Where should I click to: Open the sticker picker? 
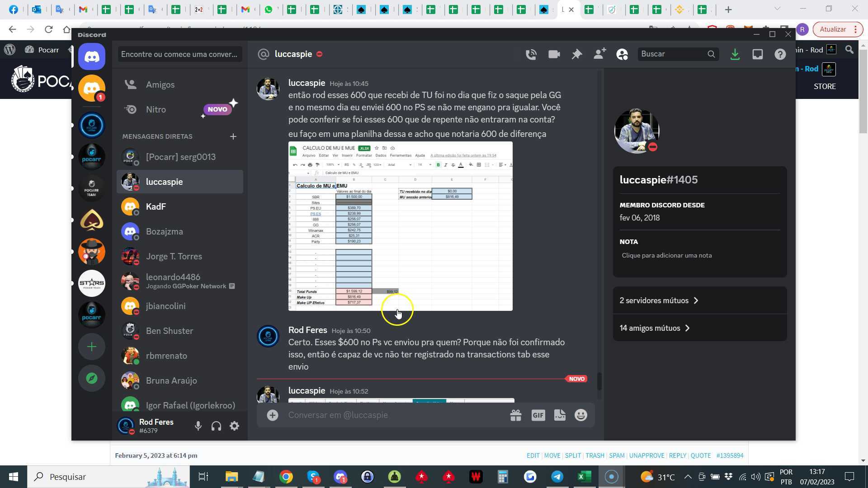tap(560, 415)
